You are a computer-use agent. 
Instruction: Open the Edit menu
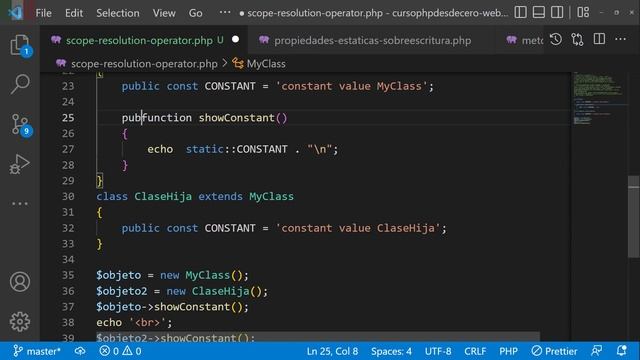pos(74,13)
